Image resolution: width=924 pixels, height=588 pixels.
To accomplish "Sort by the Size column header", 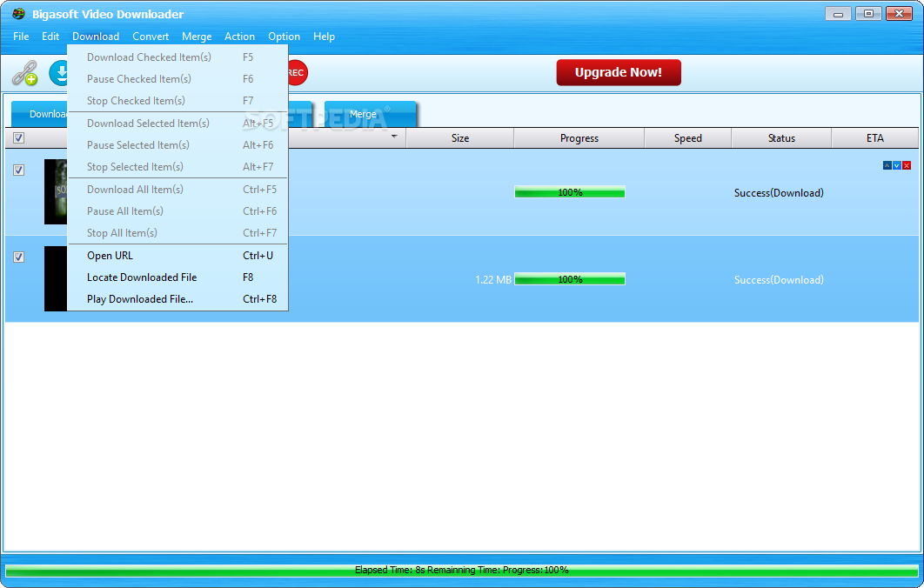I will [x=460, y=138].
